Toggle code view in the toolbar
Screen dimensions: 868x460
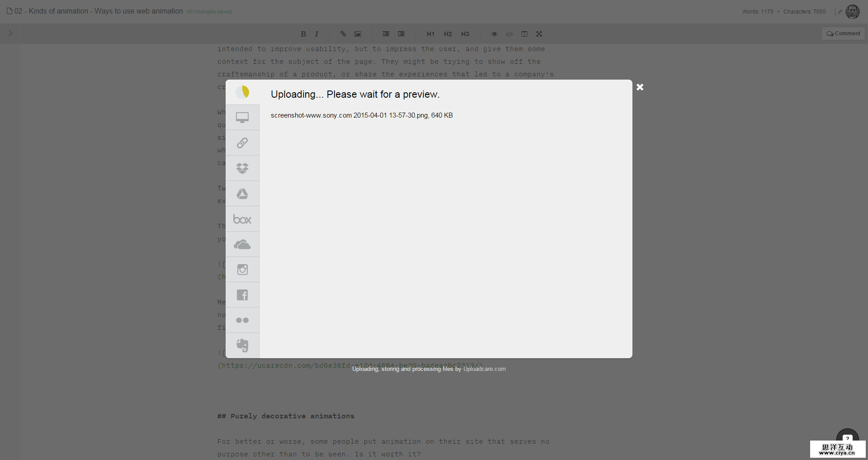click(509, 34)
